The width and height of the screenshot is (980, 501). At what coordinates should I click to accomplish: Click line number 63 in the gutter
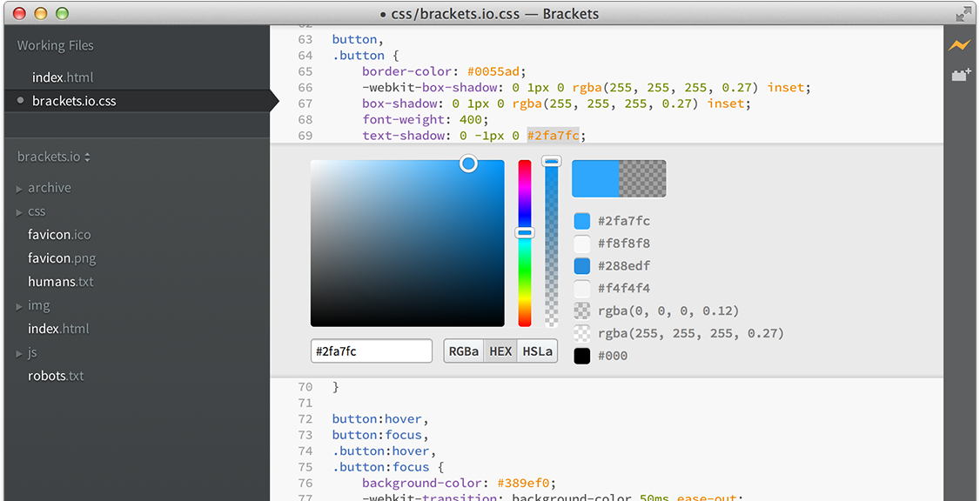click(x=305, y=39)
